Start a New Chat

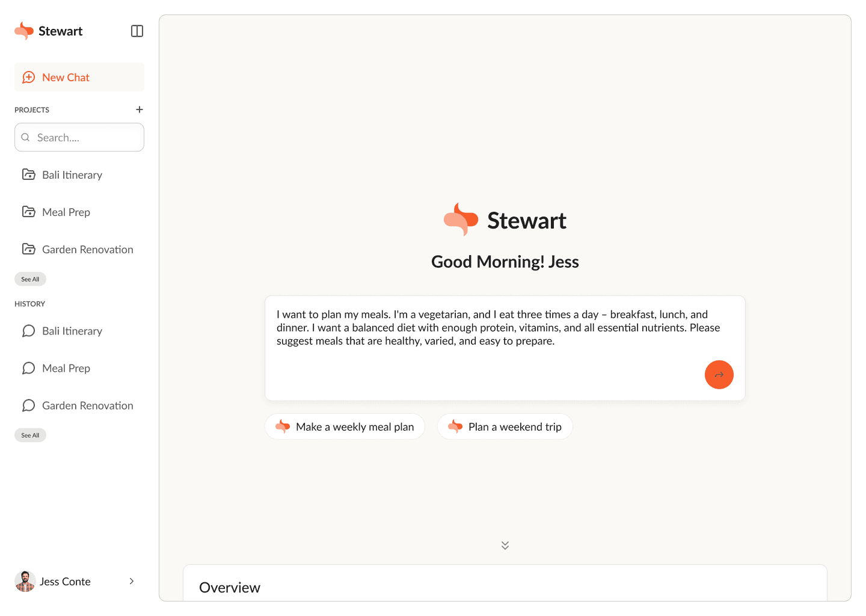79,77
